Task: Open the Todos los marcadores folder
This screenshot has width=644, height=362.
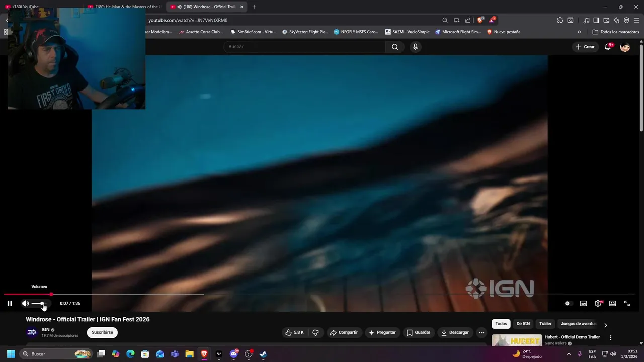Action: (x=616, y=32)
